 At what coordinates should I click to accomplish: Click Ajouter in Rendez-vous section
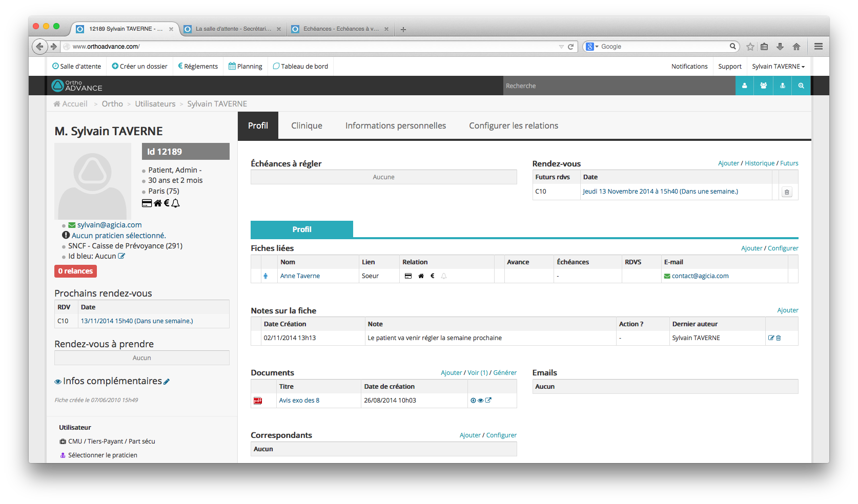pos(728,163)
